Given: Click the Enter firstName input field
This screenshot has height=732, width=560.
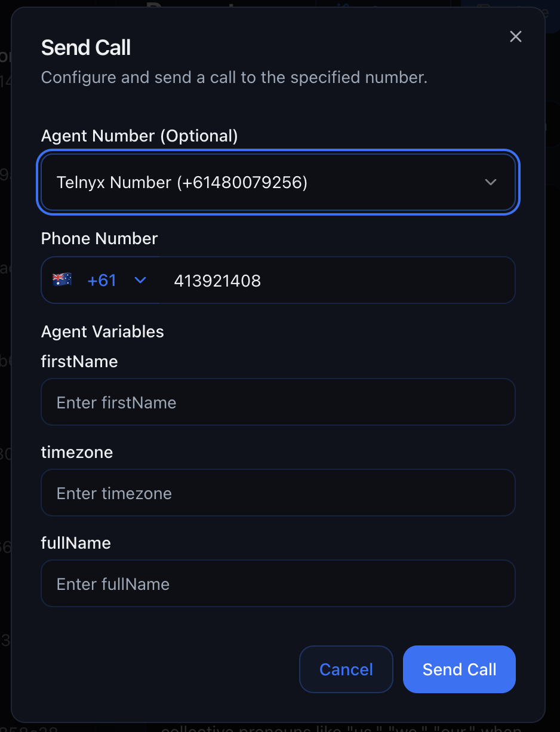Looking at the screenshot, I should click(x=278, y=402).
